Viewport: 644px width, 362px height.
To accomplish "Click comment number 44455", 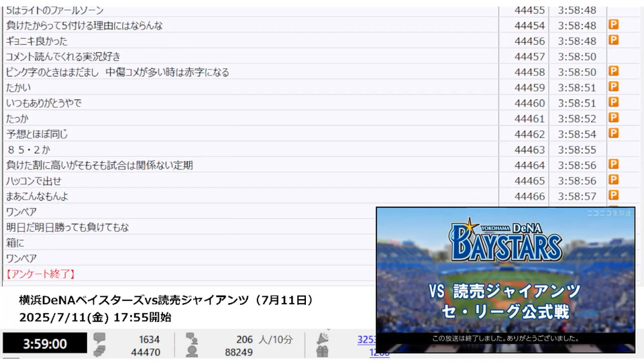I will pyautogui.click(x=529, y=10).
